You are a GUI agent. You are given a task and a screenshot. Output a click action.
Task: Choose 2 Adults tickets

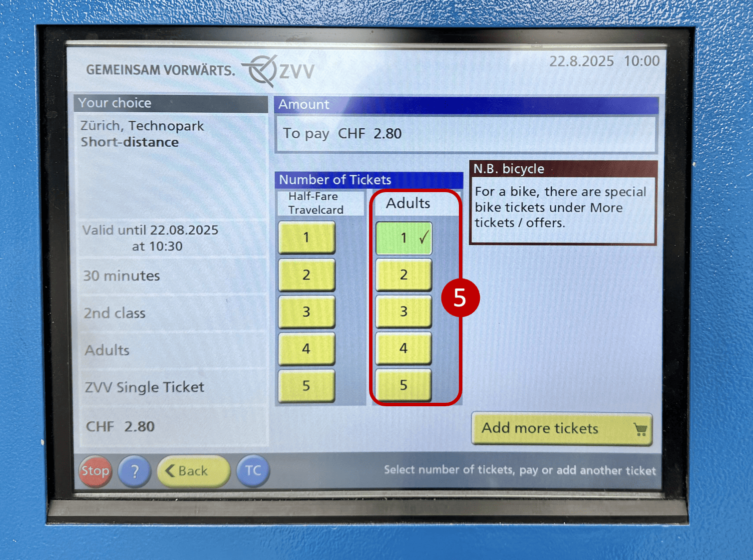[x=403, y=275]
